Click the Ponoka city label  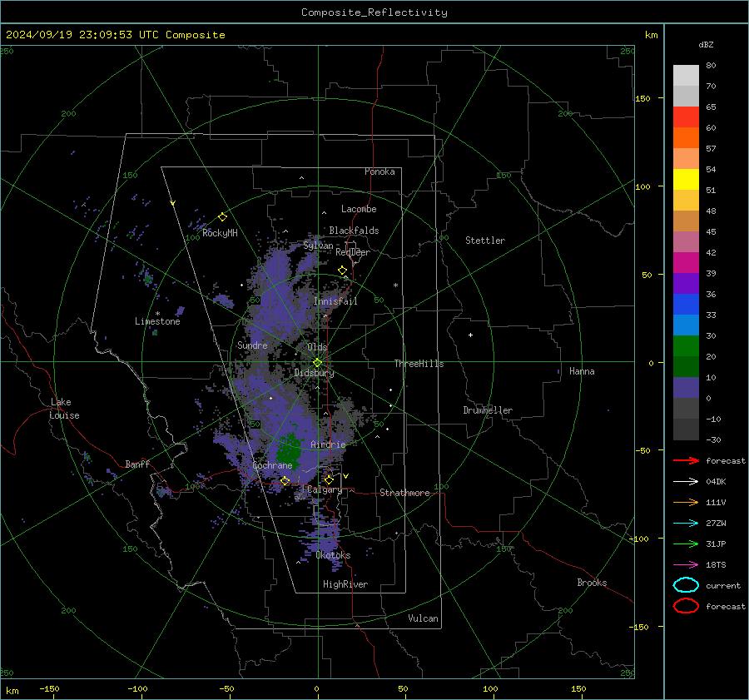coord(379,171)
